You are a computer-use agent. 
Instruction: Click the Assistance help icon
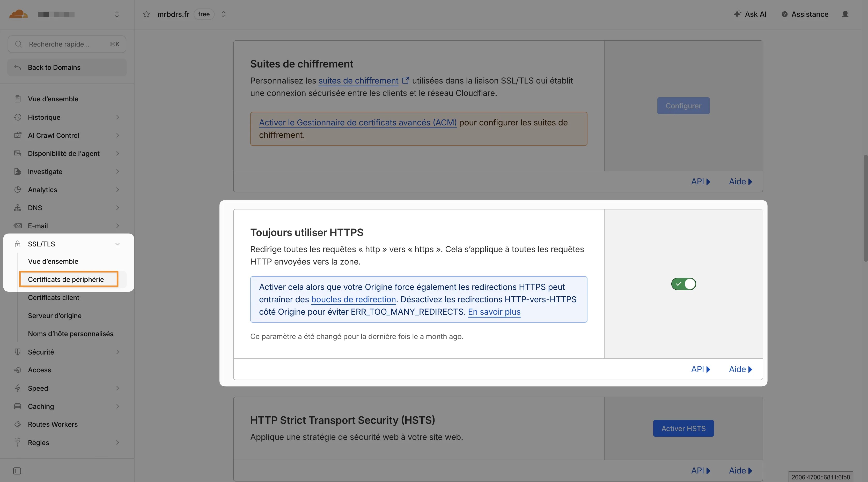(x=784, y=14)
